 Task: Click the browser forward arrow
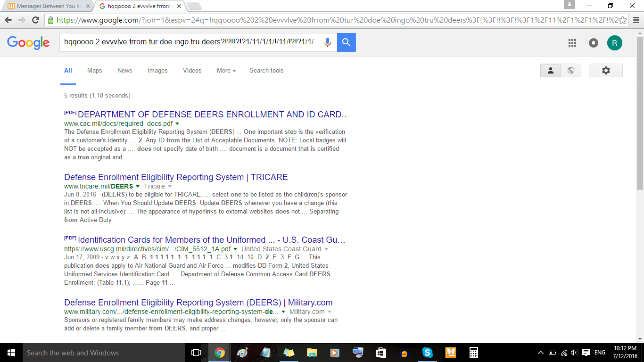(22, 20)
